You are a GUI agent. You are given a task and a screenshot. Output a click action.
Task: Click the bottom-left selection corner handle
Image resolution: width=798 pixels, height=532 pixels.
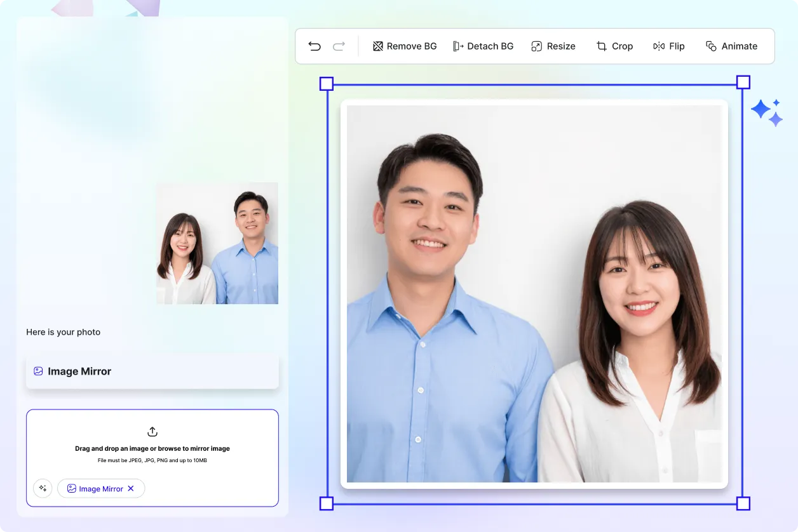[326, 503]
